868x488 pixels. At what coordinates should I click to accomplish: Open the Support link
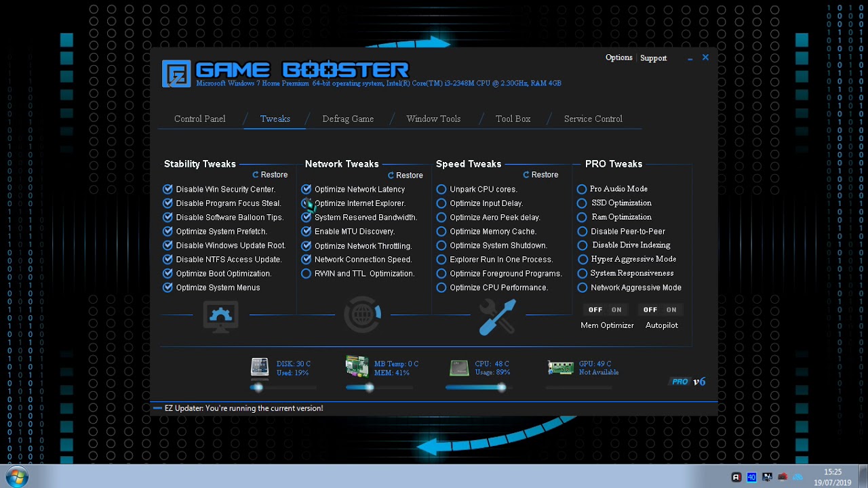click(x=654, y=58)
